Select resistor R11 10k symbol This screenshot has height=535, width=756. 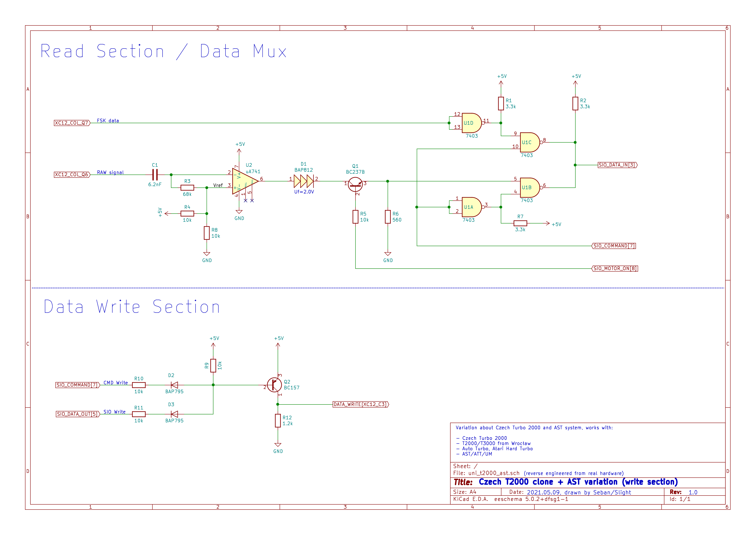(x=139, y=414)
